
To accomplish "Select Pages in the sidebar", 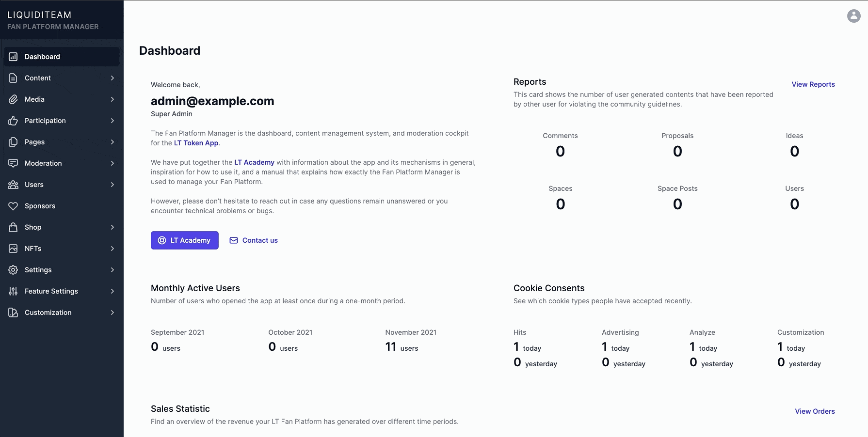I will point(34,142).
